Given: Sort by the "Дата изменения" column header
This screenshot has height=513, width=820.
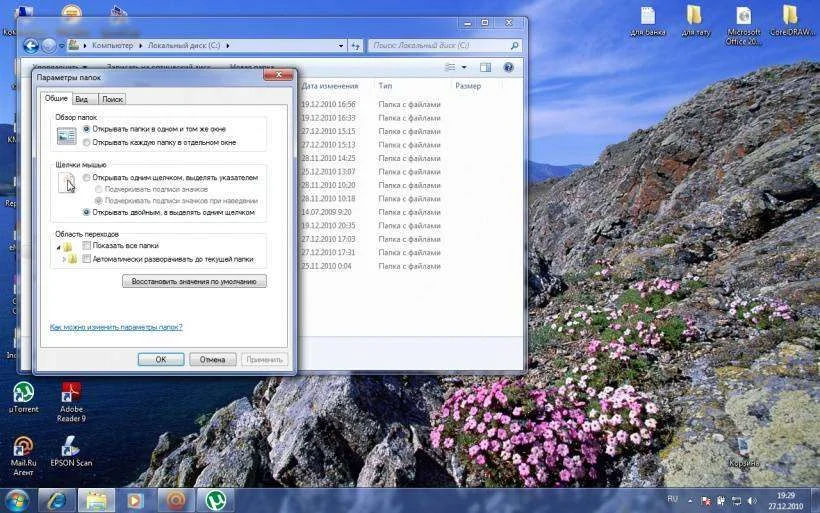Looking at the screenshot, I should pos(330,86).
